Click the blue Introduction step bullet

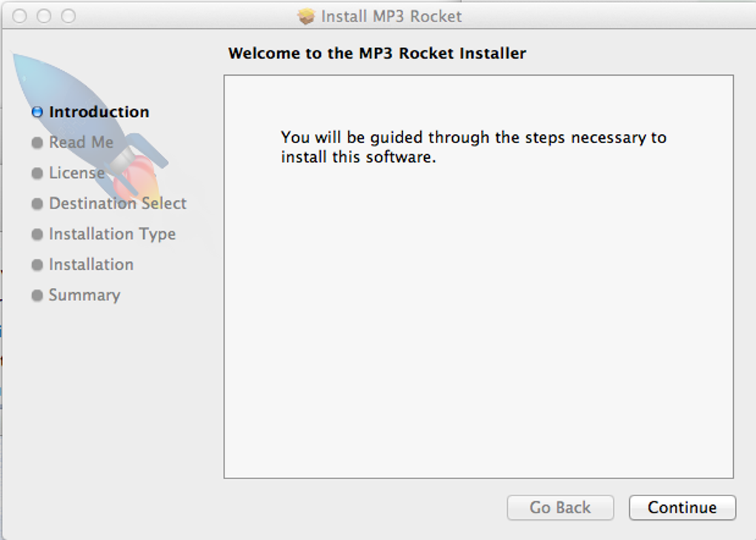[x=37, y=113]
